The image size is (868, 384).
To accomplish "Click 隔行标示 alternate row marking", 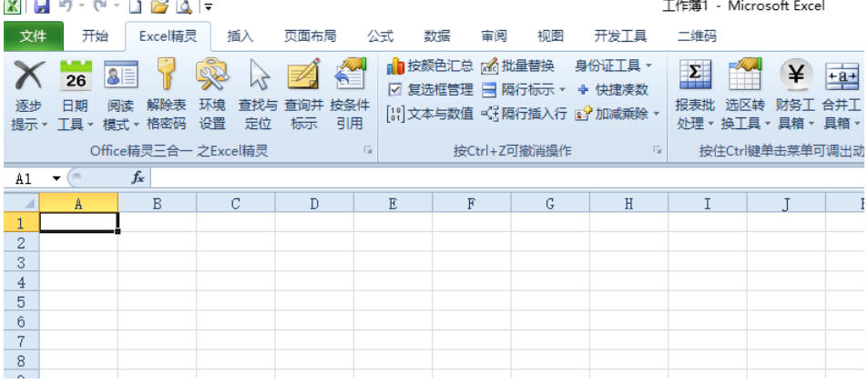I will point(518,90).
